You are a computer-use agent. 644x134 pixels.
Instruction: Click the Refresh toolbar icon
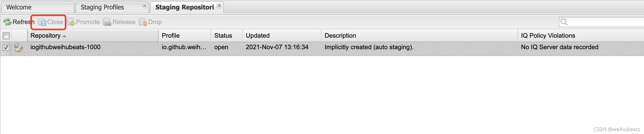[x=7, y=22]
